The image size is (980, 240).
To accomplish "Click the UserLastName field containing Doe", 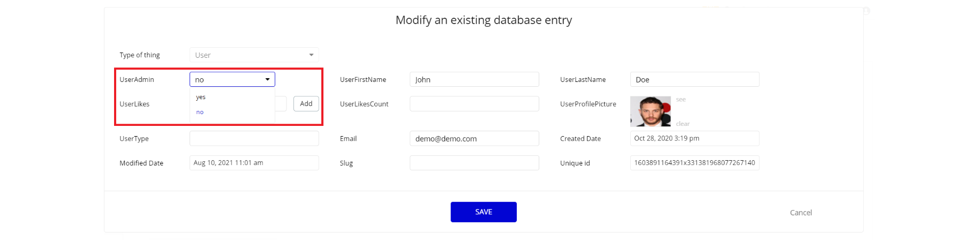I will tap(695, 79).
